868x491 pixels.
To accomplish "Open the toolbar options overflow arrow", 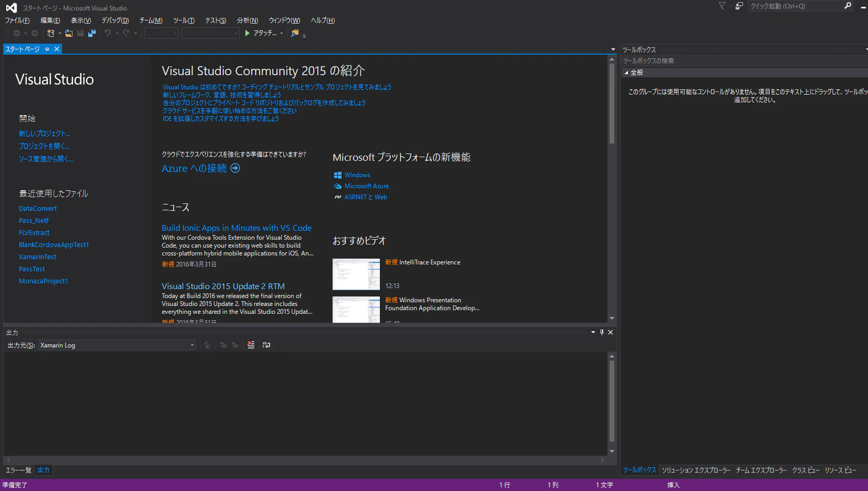I will coord(304,35).
